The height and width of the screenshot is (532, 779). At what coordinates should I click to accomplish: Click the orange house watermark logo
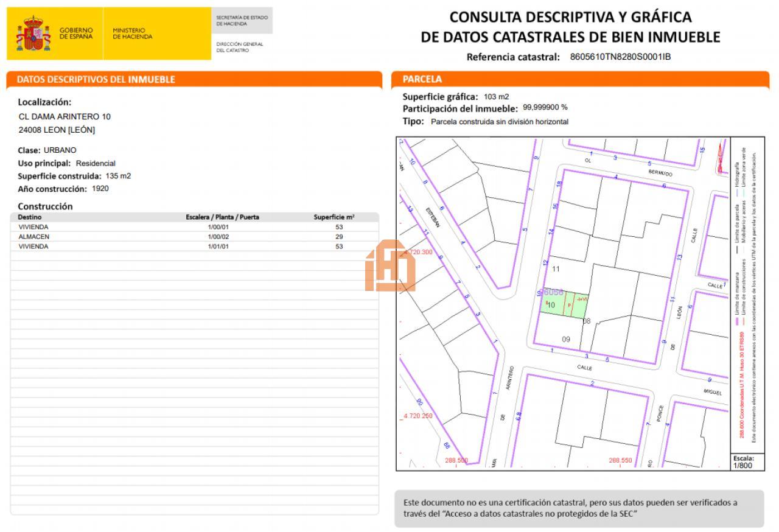point(390,266)
